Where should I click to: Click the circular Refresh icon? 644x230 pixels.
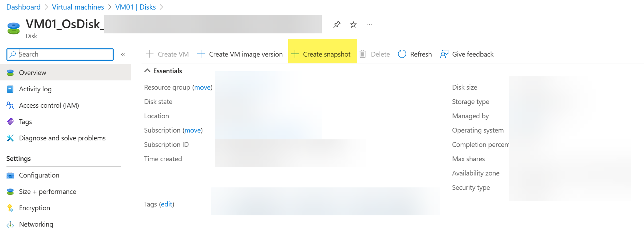pyautogui.click(x=402, y=54)
